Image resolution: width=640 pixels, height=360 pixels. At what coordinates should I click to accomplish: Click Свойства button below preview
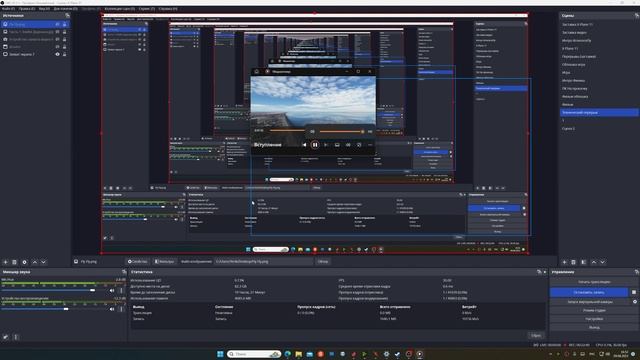(138, 262)
